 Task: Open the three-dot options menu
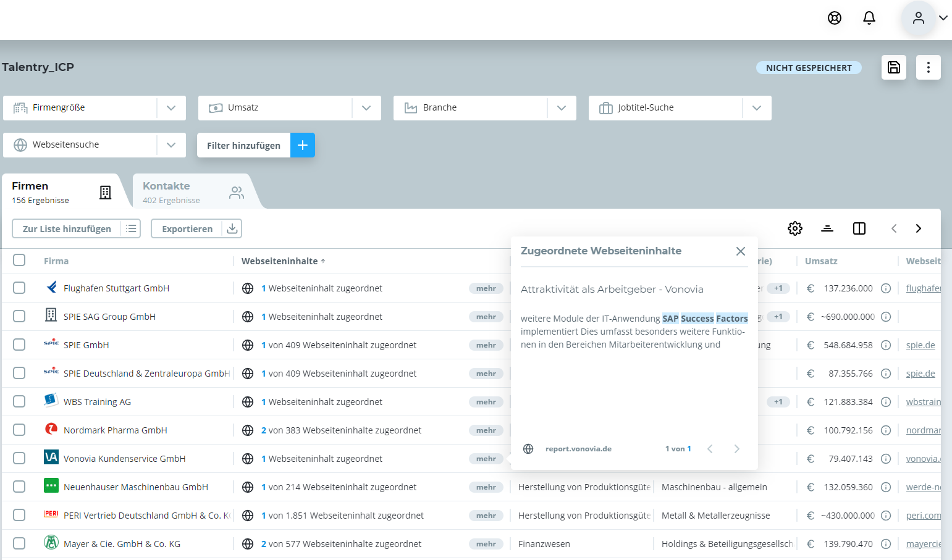click(928, 67)
